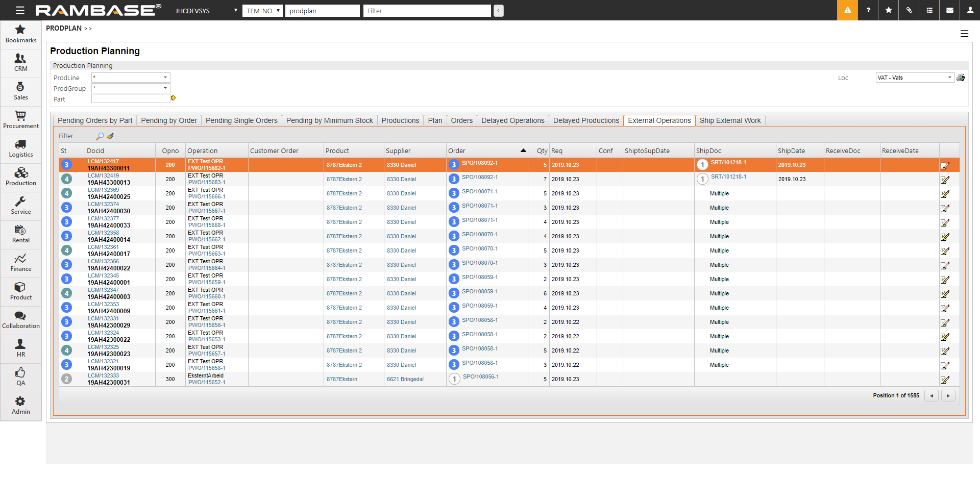Image resolution: width=980 pixels, height=478 pixels.
Task: Open the mail envelope icon in header
Action: [950, 10]
